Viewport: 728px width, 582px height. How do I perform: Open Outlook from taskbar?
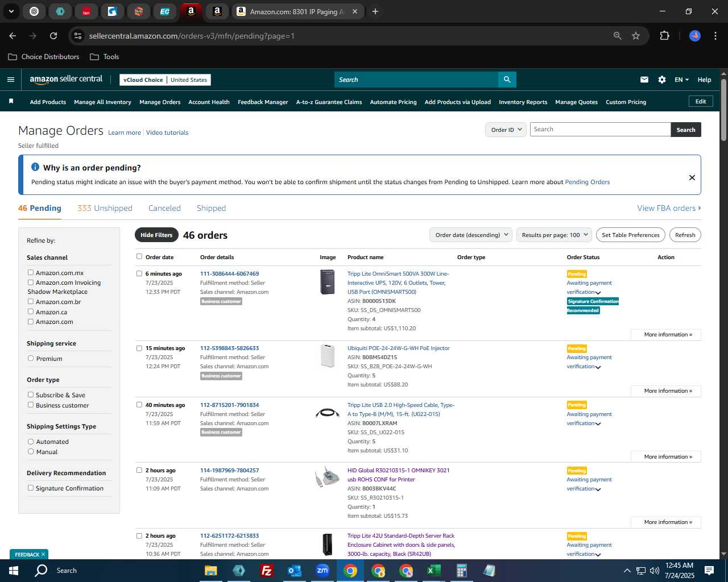pyautogui.click(x=295, y=571)
